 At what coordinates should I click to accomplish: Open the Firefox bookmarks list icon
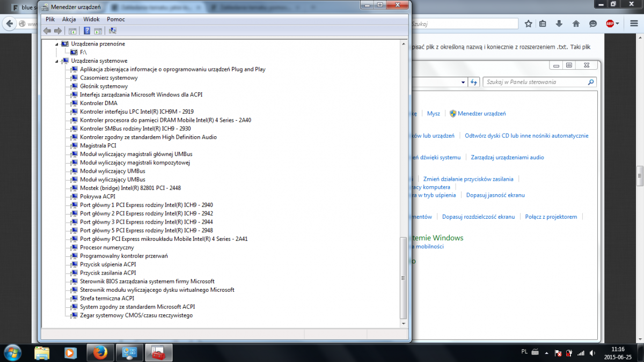point(543,24)
